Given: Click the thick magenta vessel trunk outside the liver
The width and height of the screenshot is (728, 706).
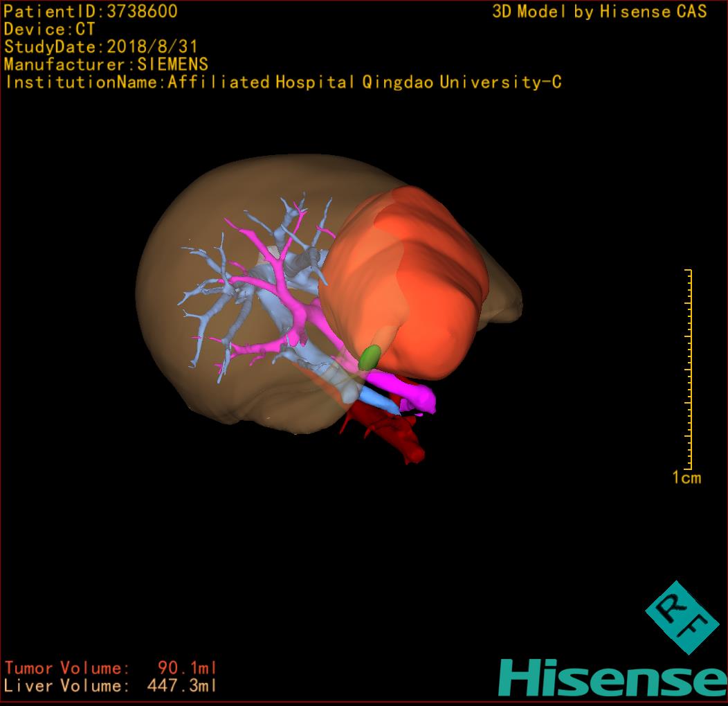Looking at the screenshot, I should pyautogui.click(x=408, y=388).
